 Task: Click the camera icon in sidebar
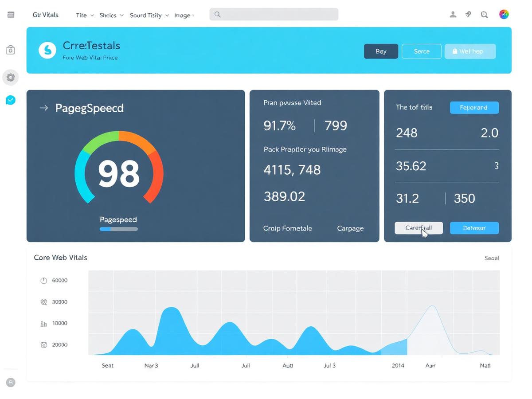(11, 50)
